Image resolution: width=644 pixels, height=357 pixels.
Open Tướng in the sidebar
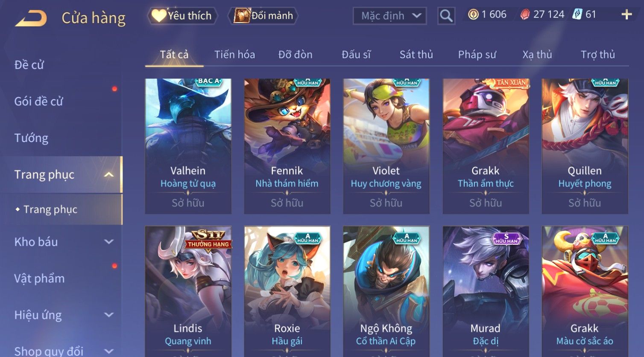31,138
